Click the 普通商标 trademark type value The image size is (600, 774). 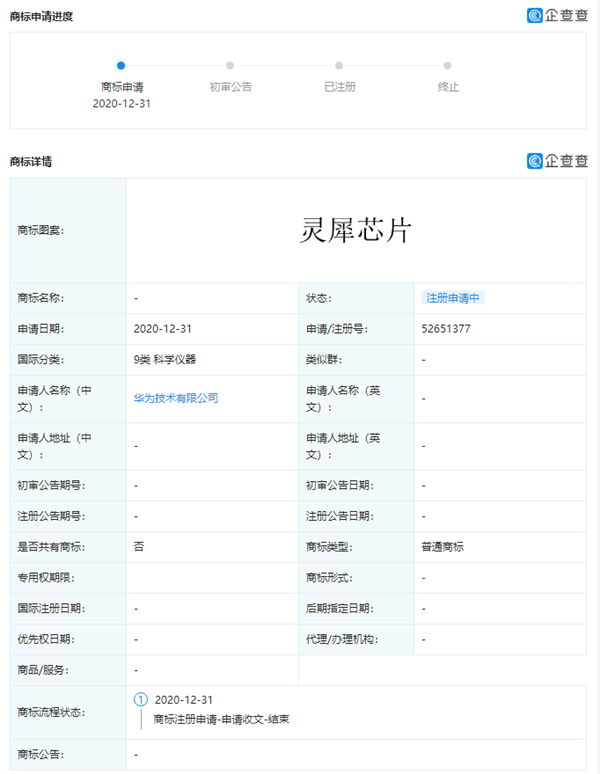(x=442, y=547)
